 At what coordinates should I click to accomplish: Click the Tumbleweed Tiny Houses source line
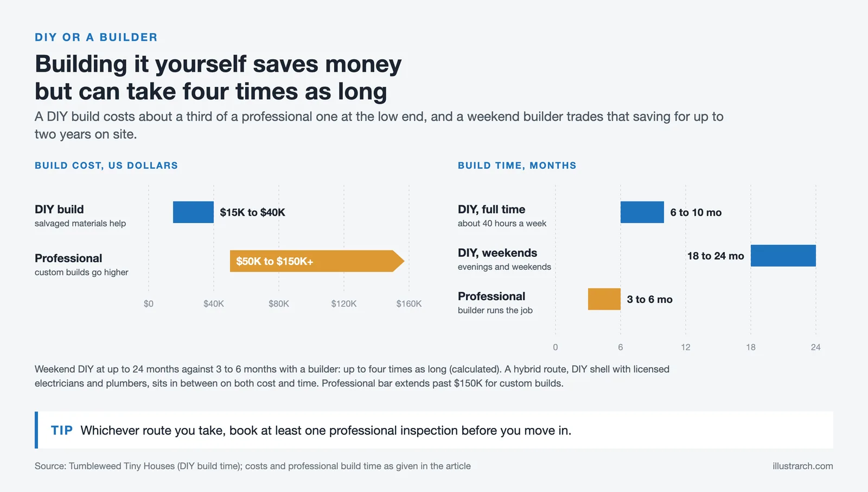point(253,466)
